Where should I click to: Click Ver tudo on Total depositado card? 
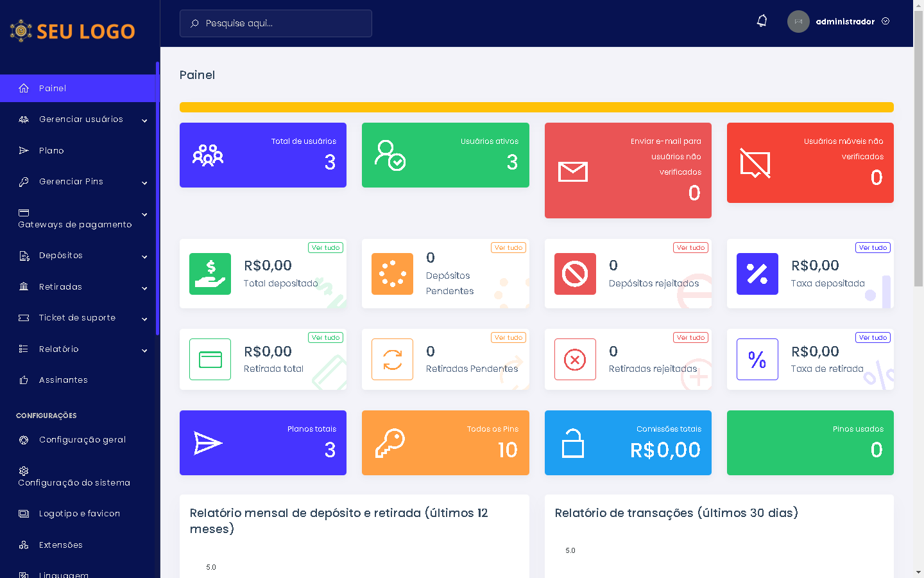326,248
